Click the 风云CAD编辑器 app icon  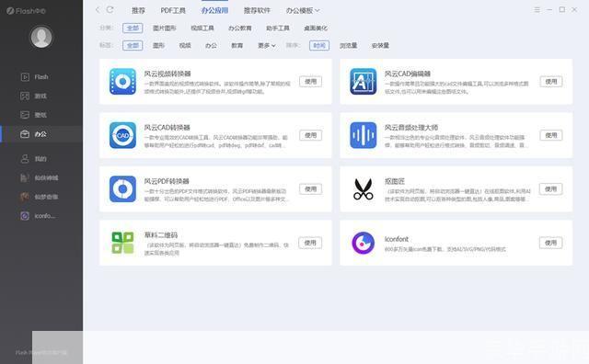(364, 82)
